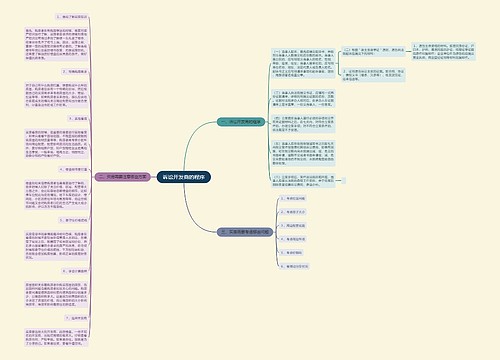Select the dark navy central topic node
The height and width of the screenshot is (360, 500).
click(184, 177)
